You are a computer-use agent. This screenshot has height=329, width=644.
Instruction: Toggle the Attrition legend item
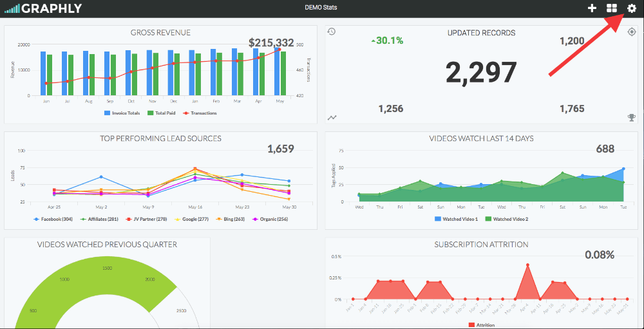[481, 325]
